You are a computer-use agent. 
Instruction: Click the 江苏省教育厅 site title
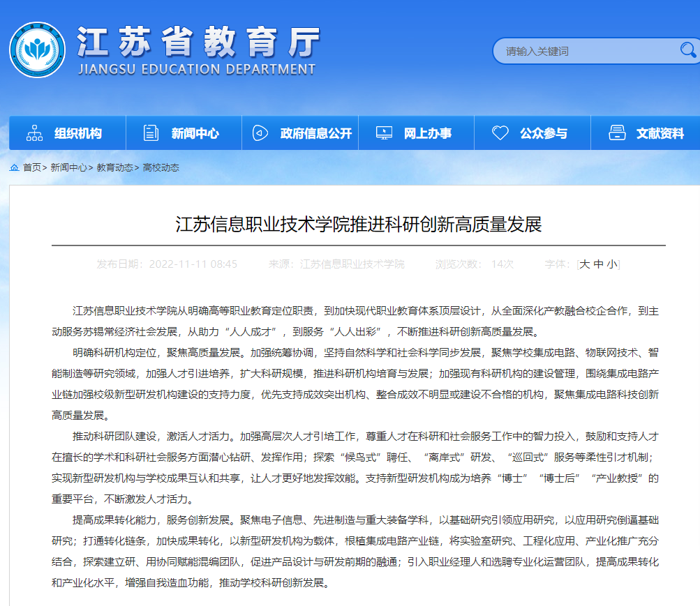(x=199, y=42)
